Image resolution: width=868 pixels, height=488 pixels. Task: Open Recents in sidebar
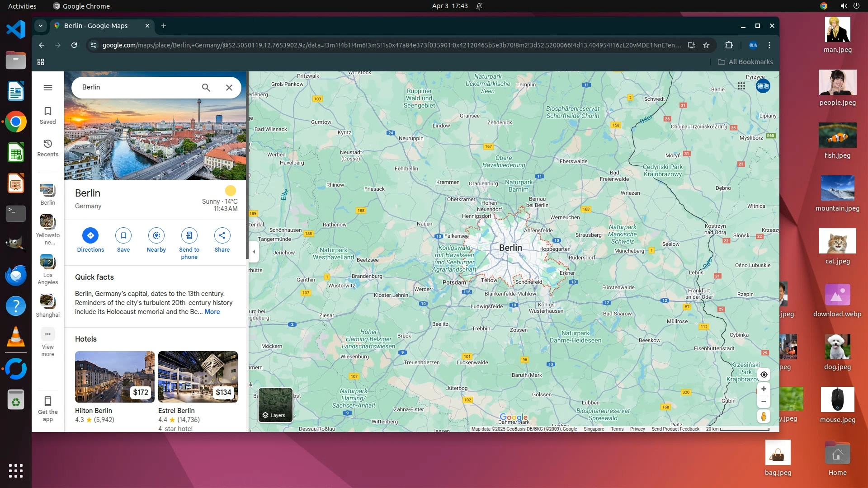click(x=48, y=148)
